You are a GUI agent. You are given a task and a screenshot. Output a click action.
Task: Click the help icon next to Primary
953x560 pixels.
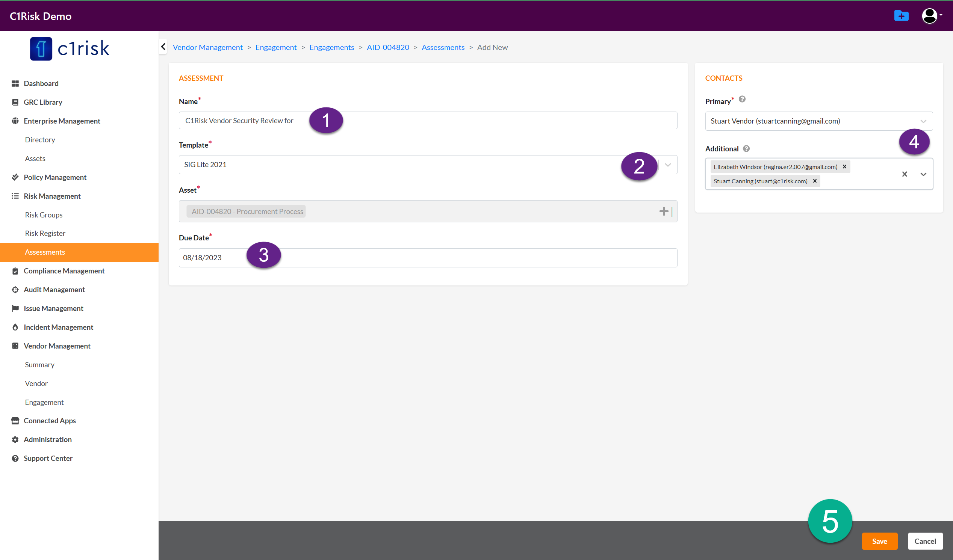coord(742,100)
